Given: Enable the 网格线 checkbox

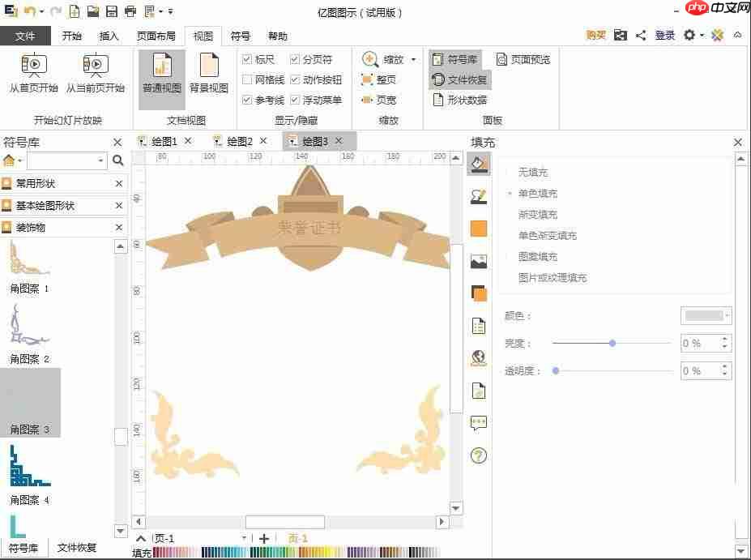Looking at the screenshot, I should [247, 79].
